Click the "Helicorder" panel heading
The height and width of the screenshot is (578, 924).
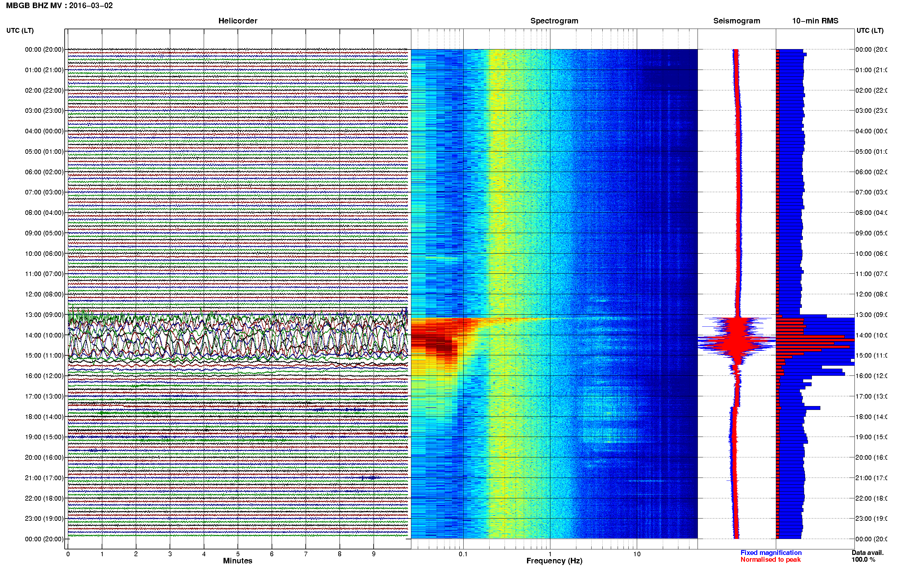coord(237,21)
